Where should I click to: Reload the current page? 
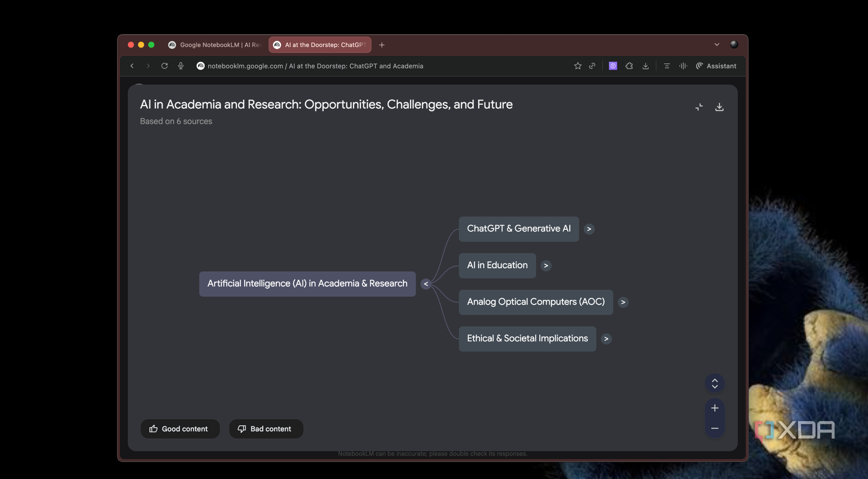(164, 66)
